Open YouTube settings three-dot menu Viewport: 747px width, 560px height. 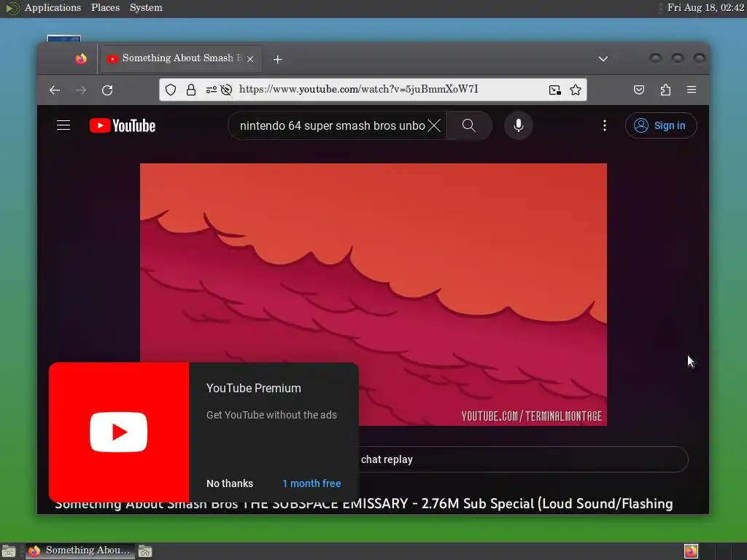tap(605, 125)
